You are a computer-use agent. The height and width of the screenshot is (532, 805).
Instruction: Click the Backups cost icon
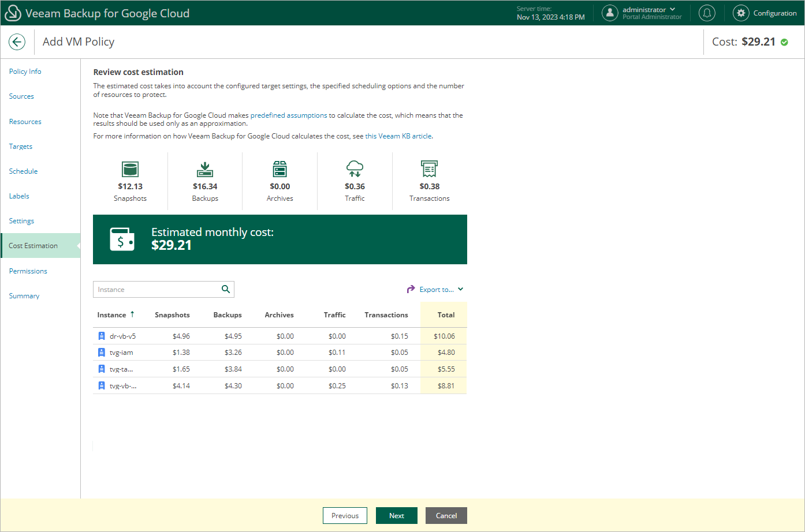coord(205,169)
